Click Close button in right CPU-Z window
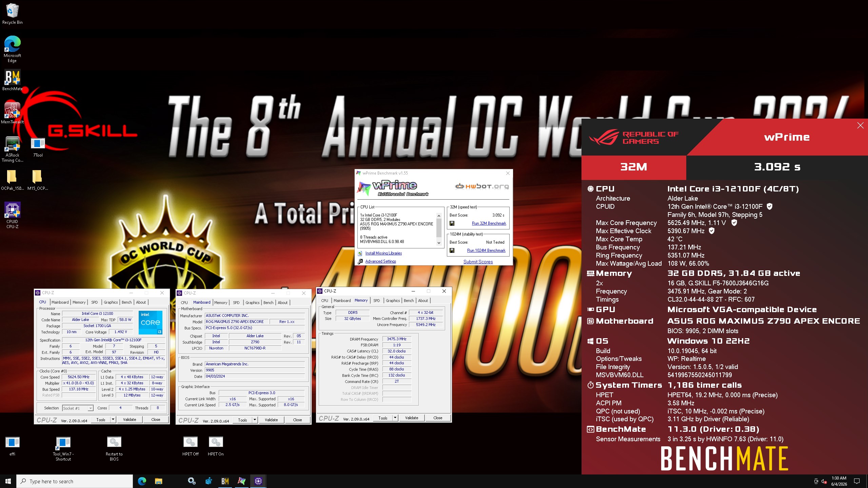Viewport: 868px width, 488px height. tap(438, 418)
